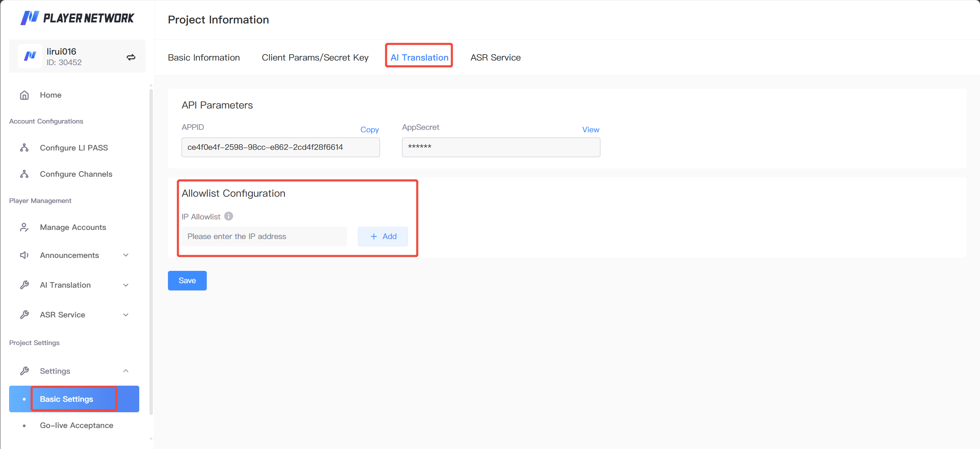Click the Project Settings section label
This screenshot has height=449, width=980.
(34, 343)
